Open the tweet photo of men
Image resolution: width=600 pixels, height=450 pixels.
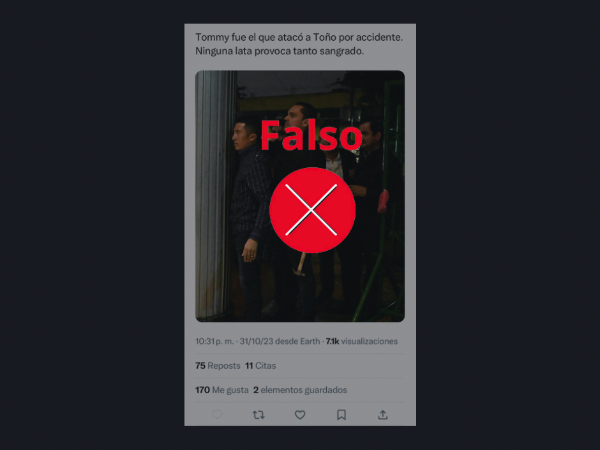(300, 196)
